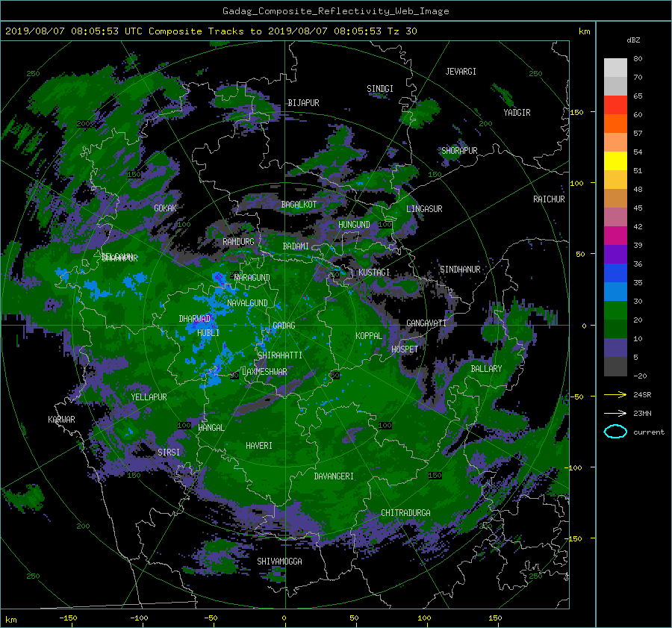Click the GADAG radar site label
This screenshot has width=672, height=628.
pos(284,326)
